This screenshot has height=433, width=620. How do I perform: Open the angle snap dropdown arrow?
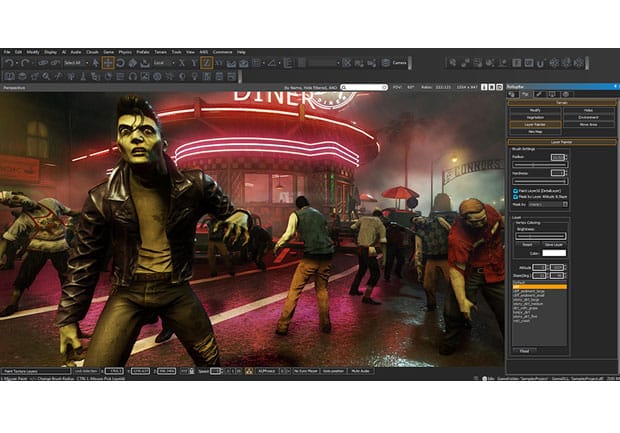pos(279,63)
